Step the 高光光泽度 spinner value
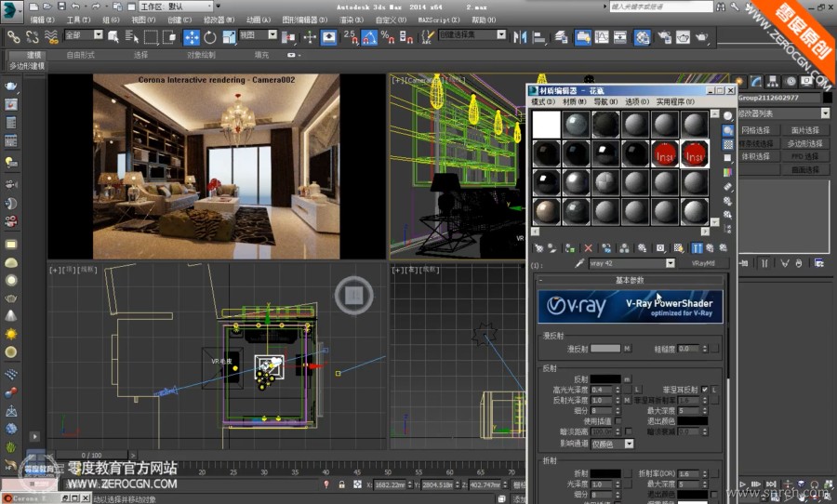837x504 pixels. point(618,390)
